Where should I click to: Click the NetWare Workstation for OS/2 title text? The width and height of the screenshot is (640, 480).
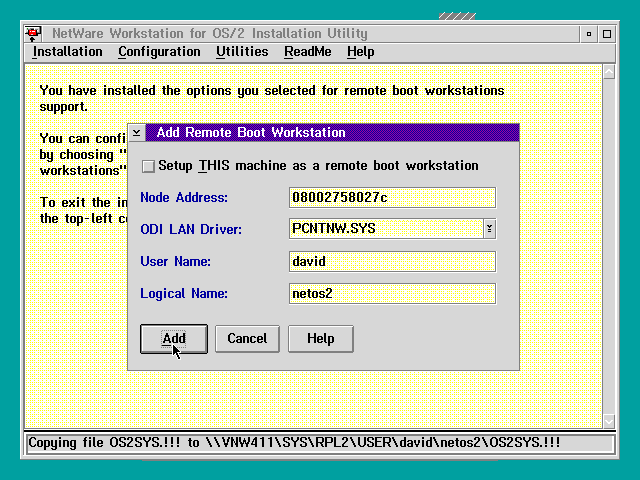(x=210, y=33)
